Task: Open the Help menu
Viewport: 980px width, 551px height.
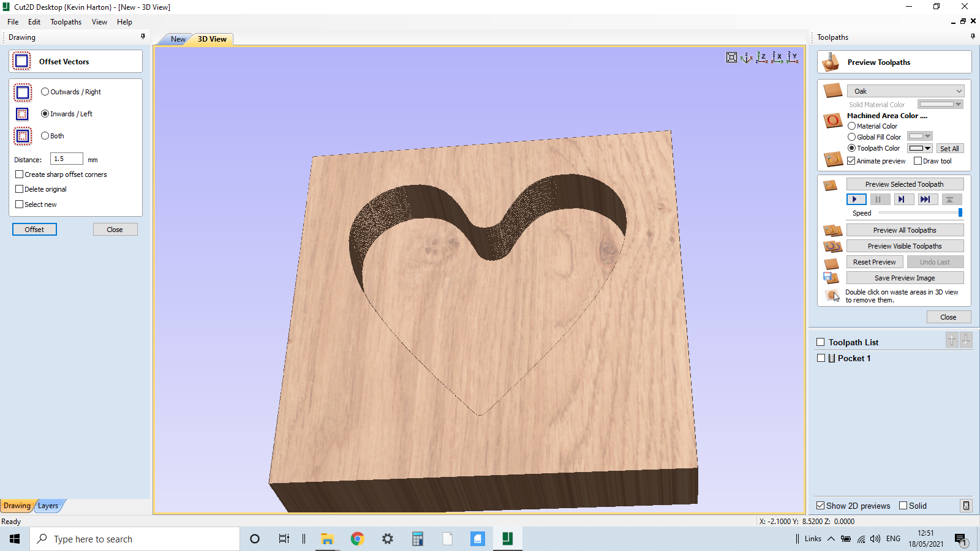Action: (x=124, y=22)
